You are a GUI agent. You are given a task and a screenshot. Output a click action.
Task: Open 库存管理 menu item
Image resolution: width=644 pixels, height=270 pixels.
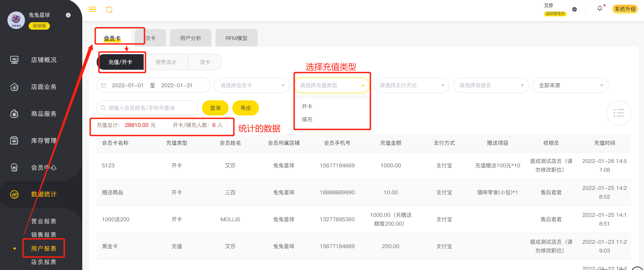[x=44, y=140]
